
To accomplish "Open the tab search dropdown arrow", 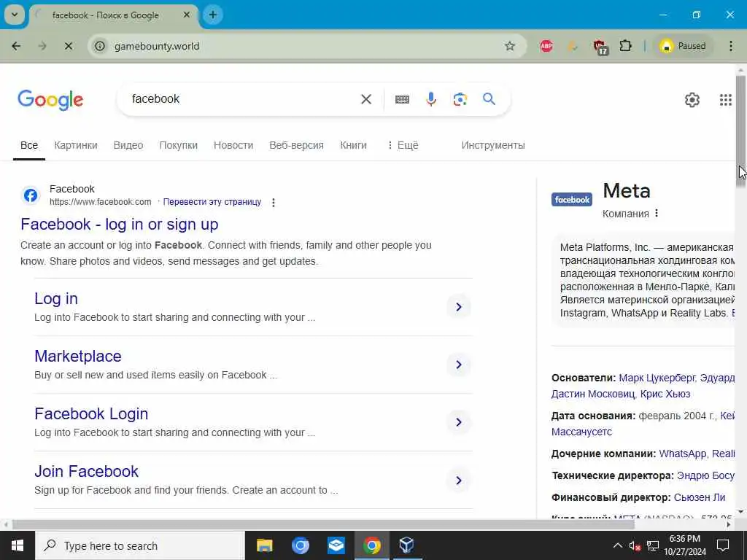I will (x=15, y=15).
